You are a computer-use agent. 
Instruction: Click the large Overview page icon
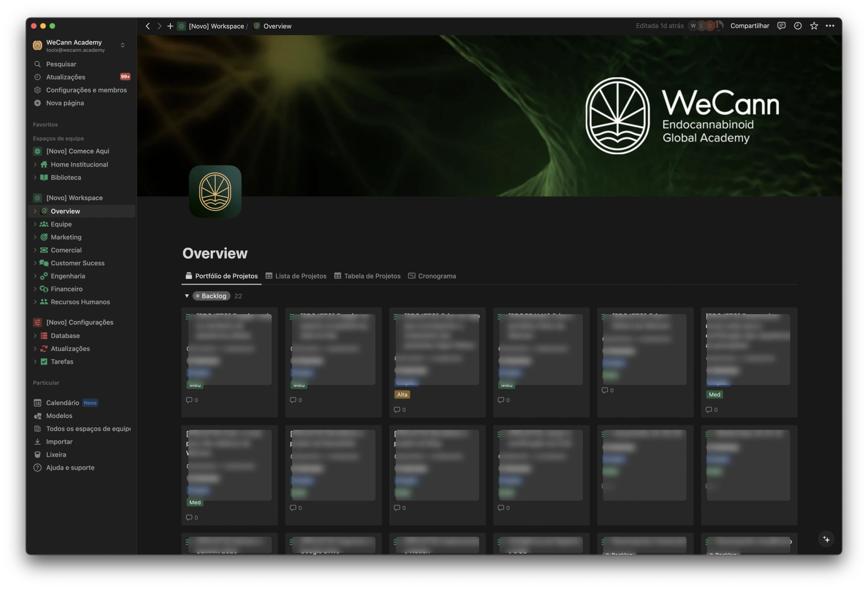point(215,191)
